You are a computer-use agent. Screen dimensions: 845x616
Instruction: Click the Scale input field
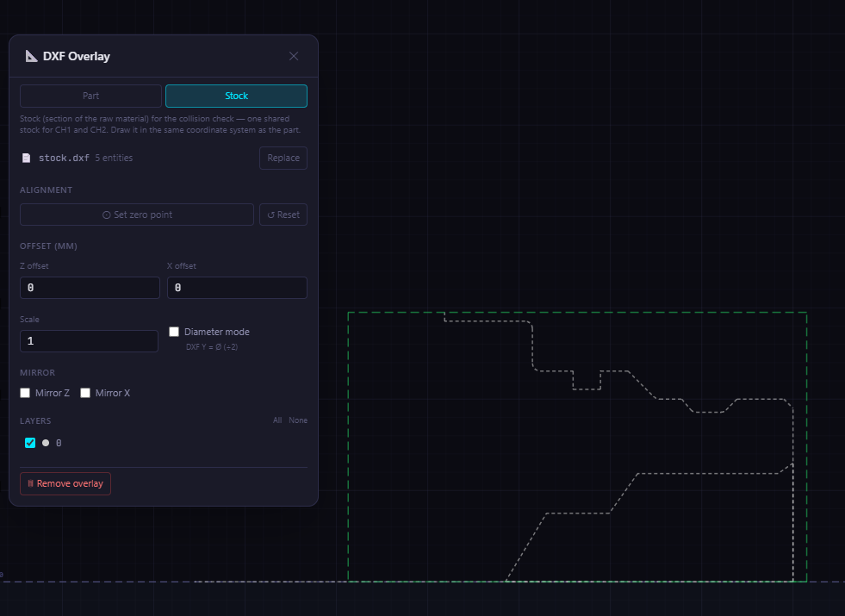point(89,341)
